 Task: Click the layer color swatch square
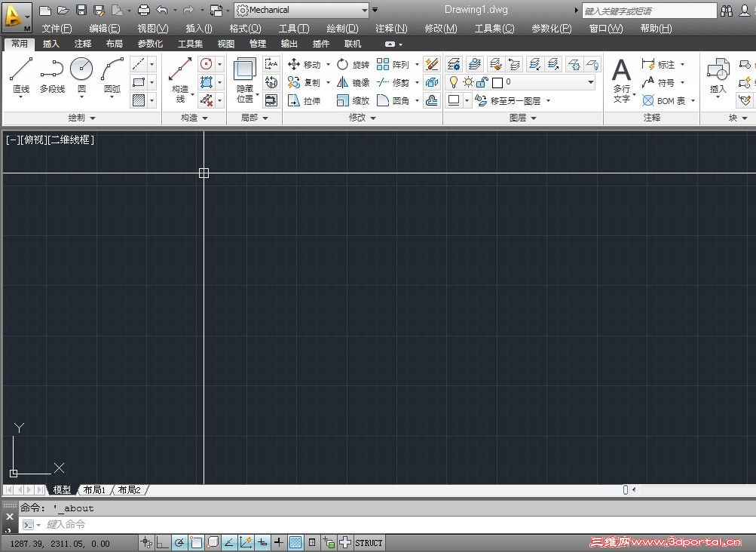[x=497, y=82]
